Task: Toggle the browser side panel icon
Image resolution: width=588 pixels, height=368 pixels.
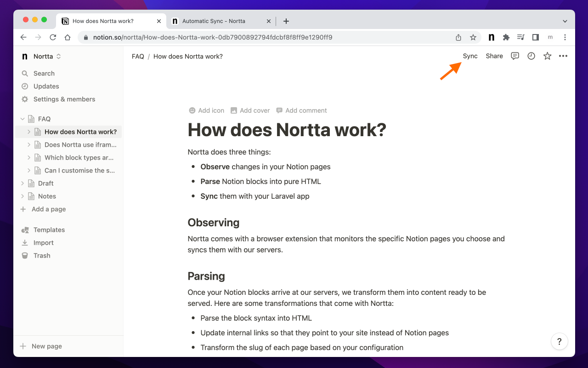Action: click(535, 37)
